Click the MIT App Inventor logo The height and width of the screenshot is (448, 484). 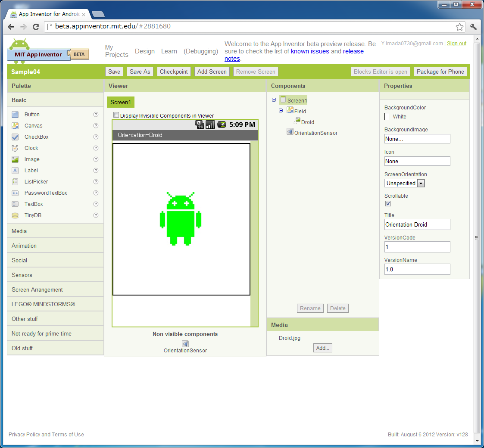[x=48, y=51]
